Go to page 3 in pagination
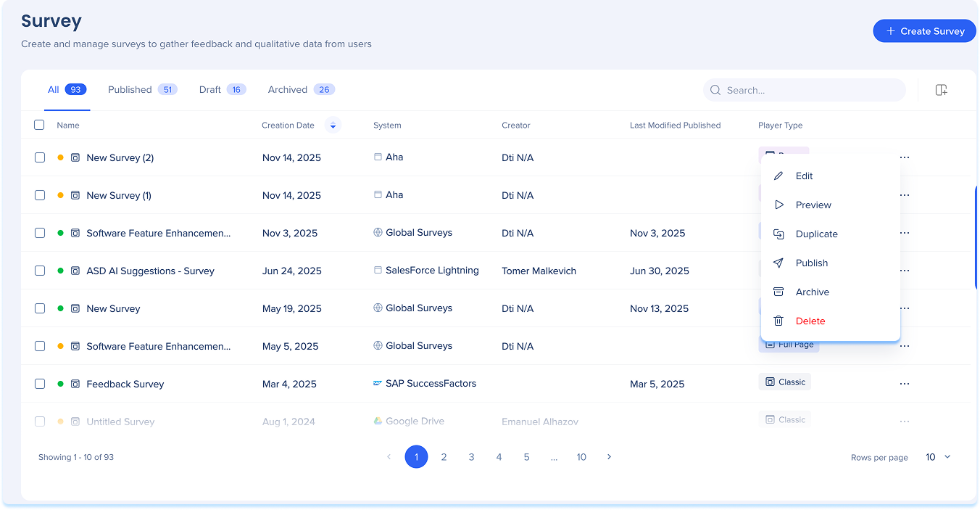The height and width of the screenshot is (510, 980). [471, 457]
